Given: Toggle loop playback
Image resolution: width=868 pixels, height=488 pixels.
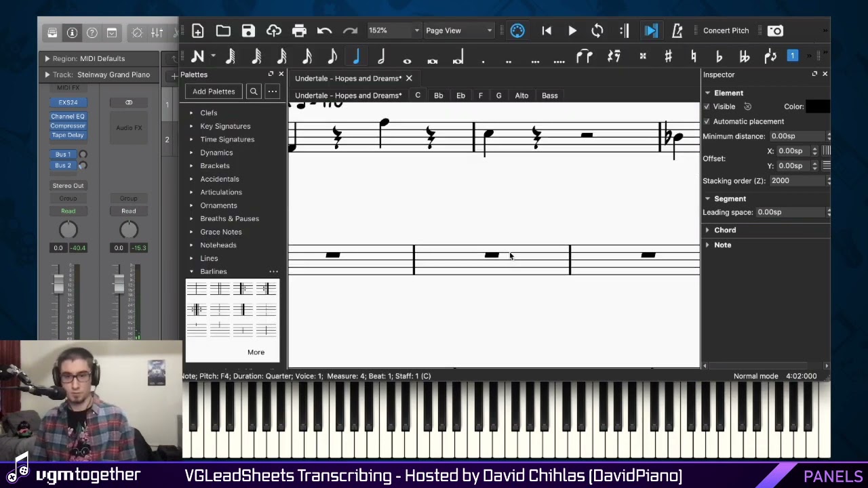Looking at the screenshot, I should click(x=597, y=30).
